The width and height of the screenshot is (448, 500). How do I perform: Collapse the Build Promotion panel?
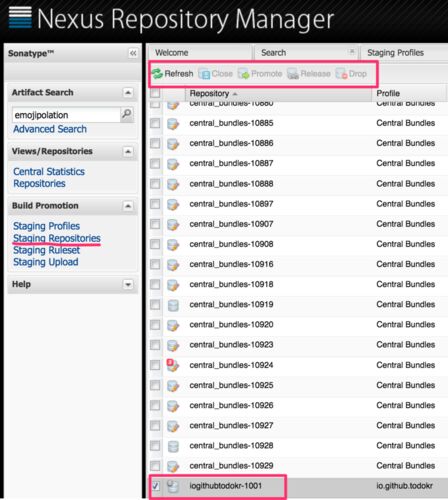128,206
